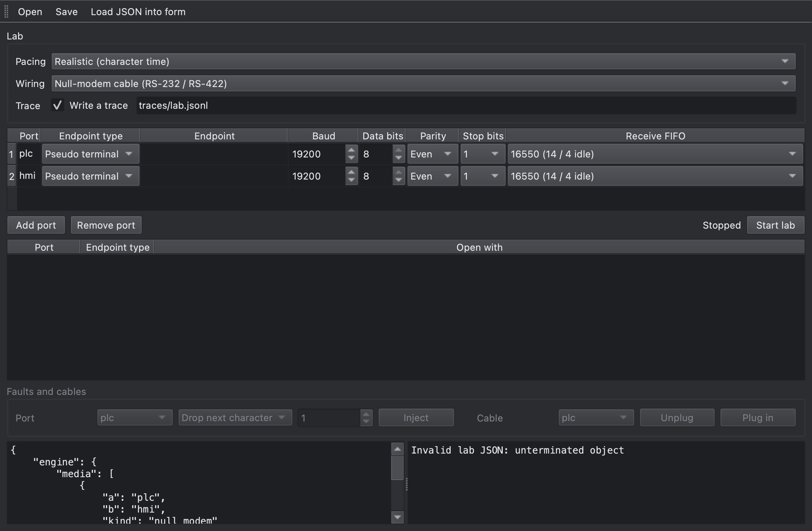Click the toolbar drag handle
Viewport: 812px width, 531px height.
(6, 12)
